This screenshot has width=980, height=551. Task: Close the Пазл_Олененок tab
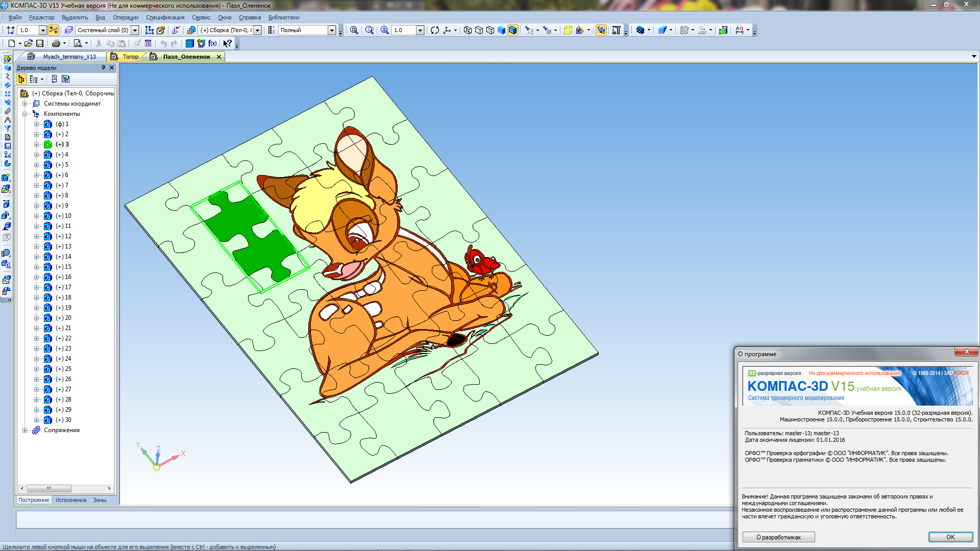click(x=219, y=57)
